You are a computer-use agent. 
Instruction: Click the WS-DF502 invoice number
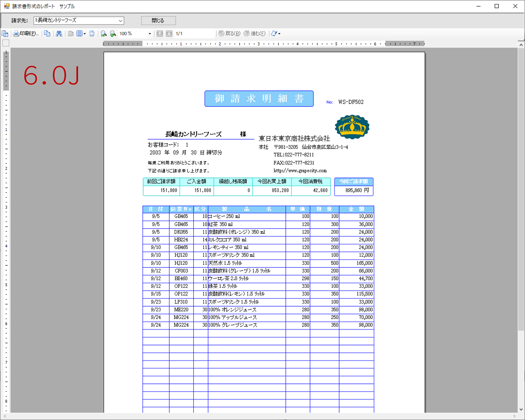tap(351, 102)
